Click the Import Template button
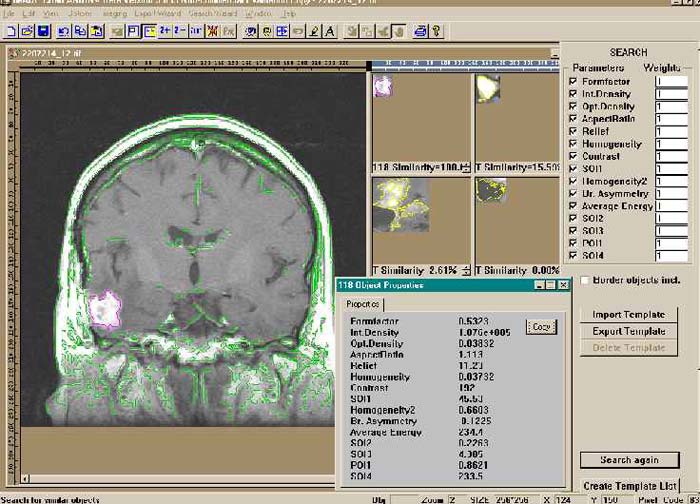 click(629, 315)
